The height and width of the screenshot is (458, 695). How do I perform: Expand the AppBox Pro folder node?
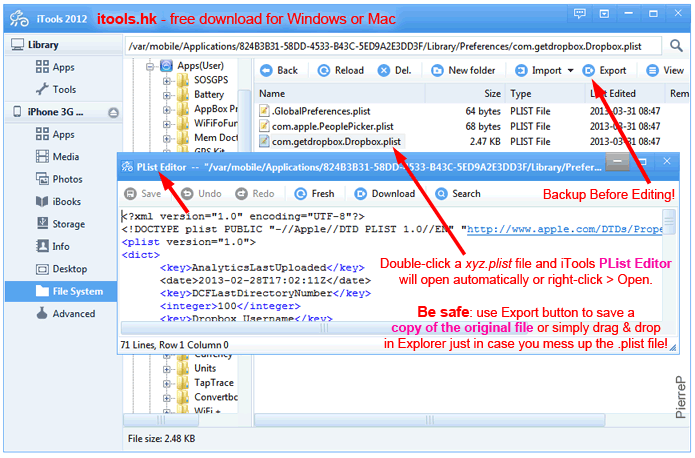click(x=167, y=110)
